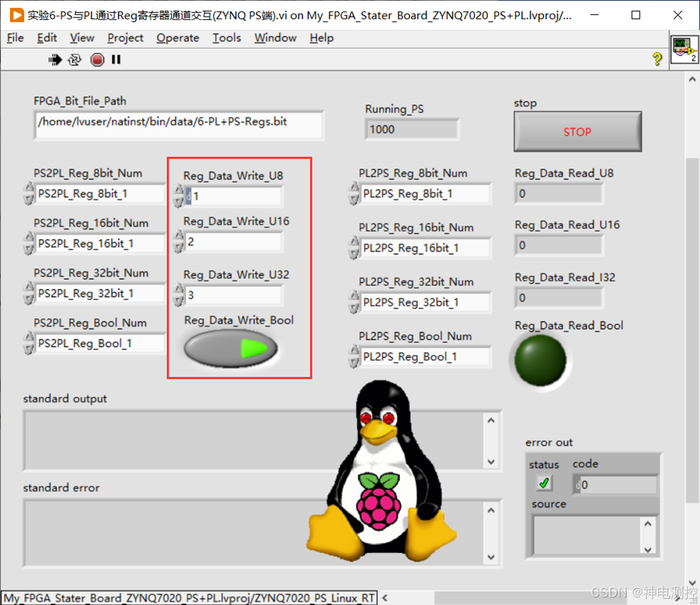Viewport: 700px width, 605px height.
Task: Open the PL2PS_Reg_Bool_Num enum selector
Action: pos(426,357)
